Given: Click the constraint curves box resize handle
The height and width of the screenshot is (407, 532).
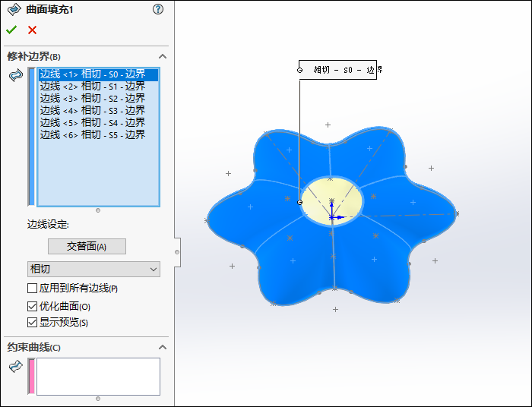Looking at the screenshot, I should 98,399.
